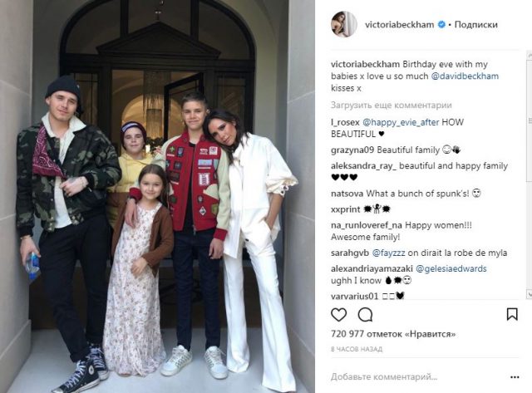Open the victoriabeckham username in the header
The width and height of the screenshot is (532, 393).
399,24
